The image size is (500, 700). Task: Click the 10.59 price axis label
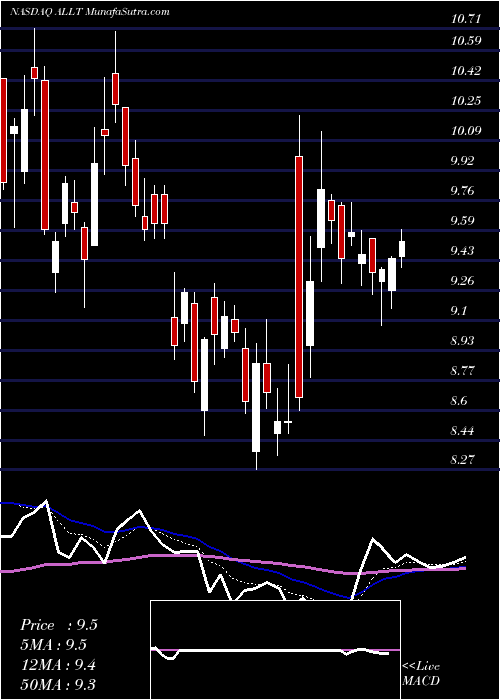(467, 41)
